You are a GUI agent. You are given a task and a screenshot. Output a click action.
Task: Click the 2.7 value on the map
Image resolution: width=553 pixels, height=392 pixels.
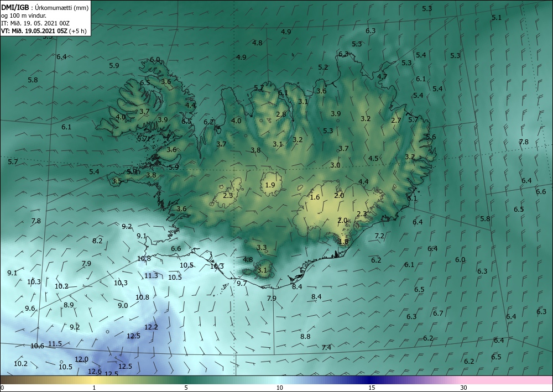click(396, 120)
